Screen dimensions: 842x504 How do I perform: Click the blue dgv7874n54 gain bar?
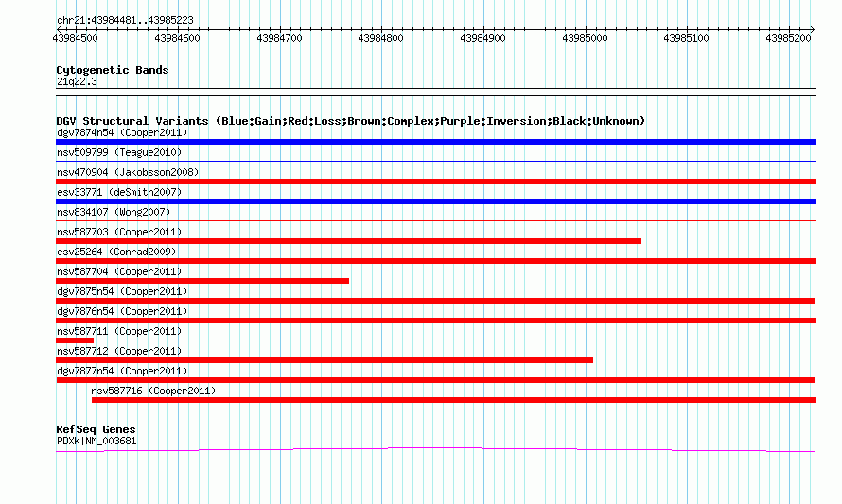coord(435,142)
